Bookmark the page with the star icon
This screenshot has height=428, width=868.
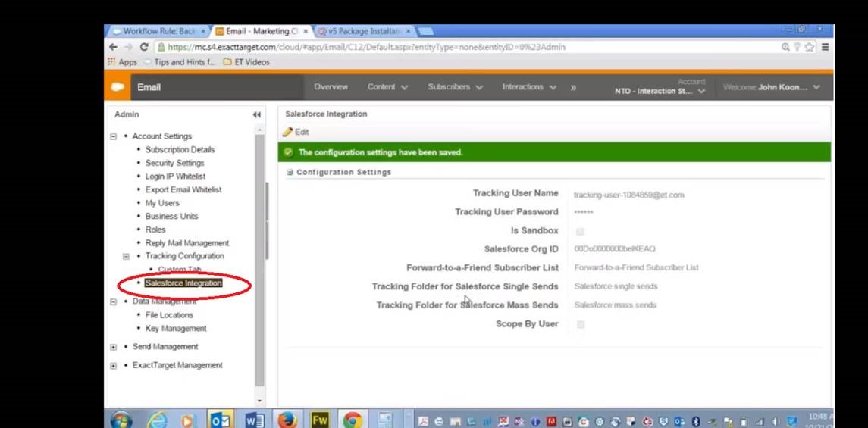tap(810, 48)
